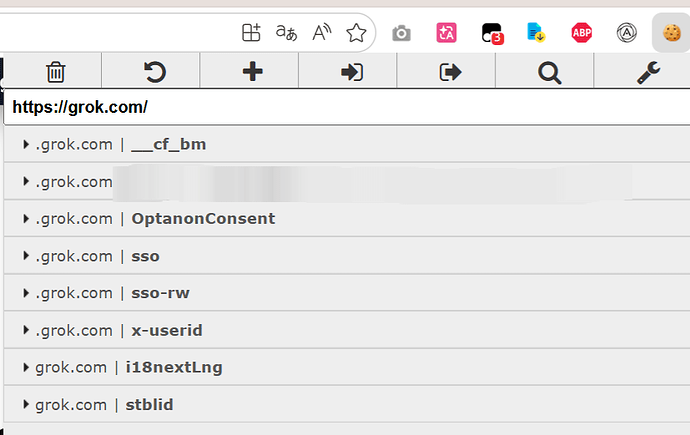The height and width of the screenshot is (435, 690).
Task: Add page to favorites star icon
Action: (356, 33)
